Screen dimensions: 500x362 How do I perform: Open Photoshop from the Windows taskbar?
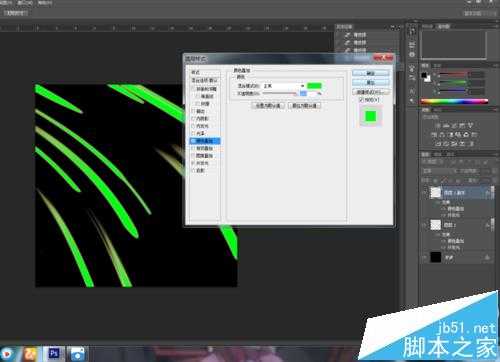(x=54, y=353)
